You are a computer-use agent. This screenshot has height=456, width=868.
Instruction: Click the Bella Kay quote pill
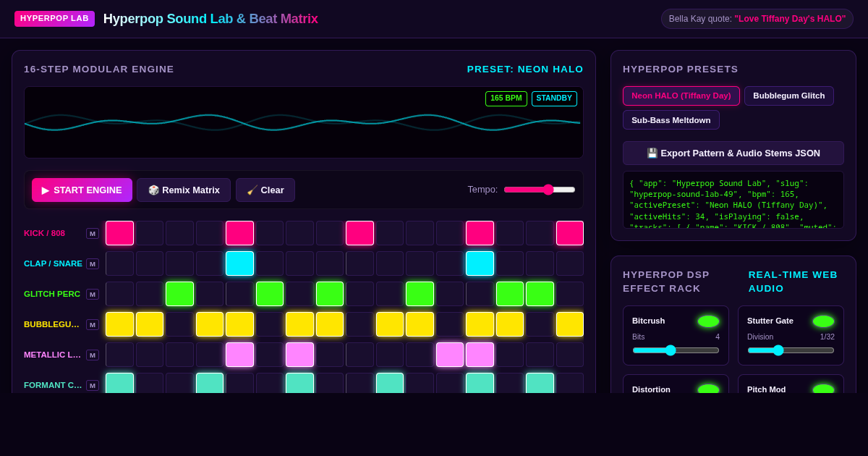click(x=757, y=19)
